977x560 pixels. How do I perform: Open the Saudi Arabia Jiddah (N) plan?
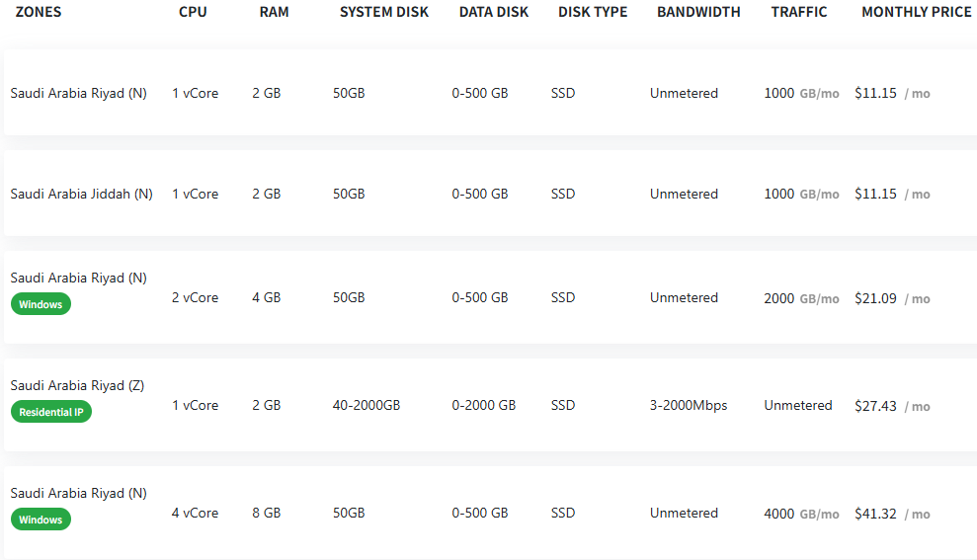81,194
